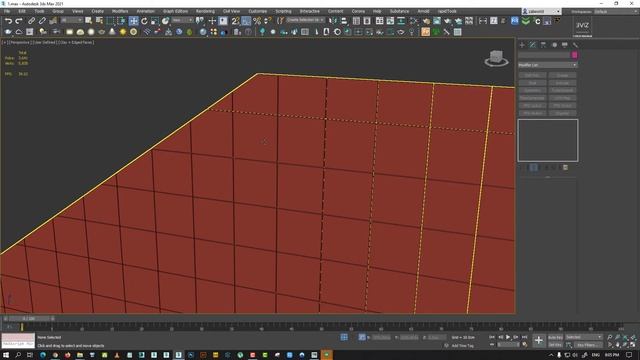640x360 pixels.
Task: Activate the Select and Rotate tool
Action: pos(144,21)
